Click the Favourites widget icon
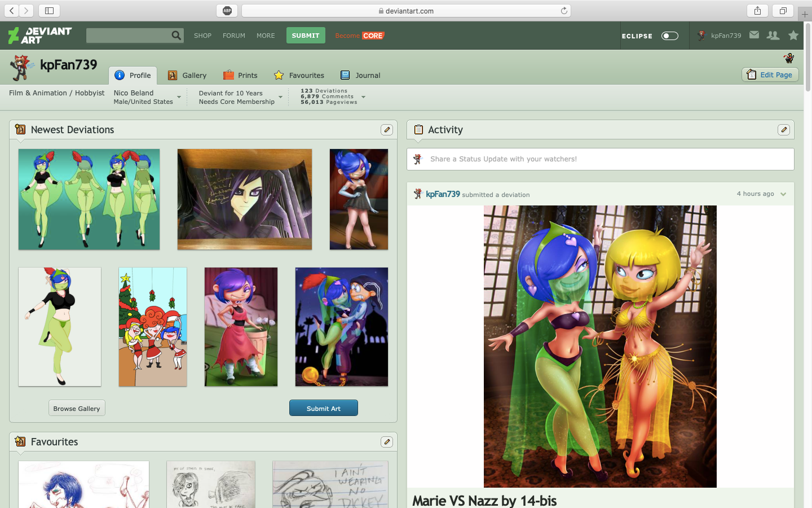 (20, 441)
